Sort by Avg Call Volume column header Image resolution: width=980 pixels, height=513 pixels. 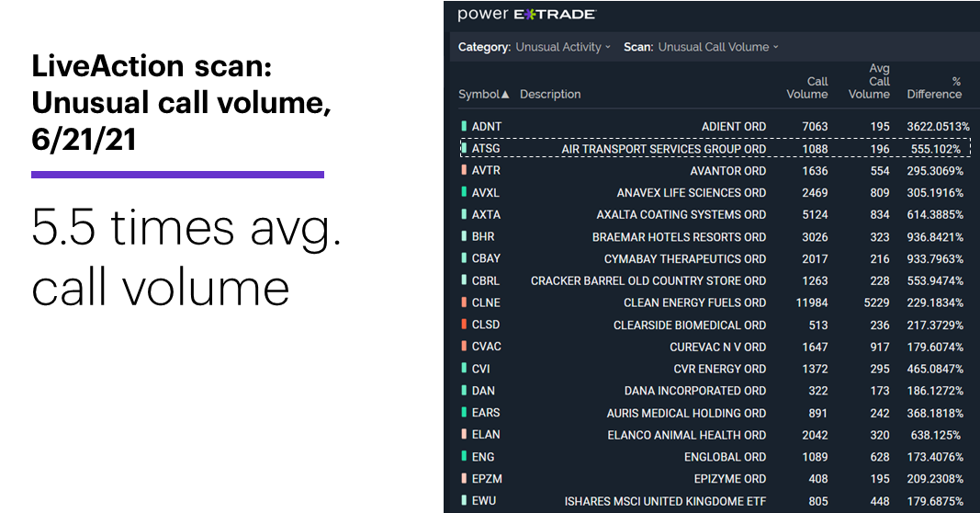click(x=869, y=81)
